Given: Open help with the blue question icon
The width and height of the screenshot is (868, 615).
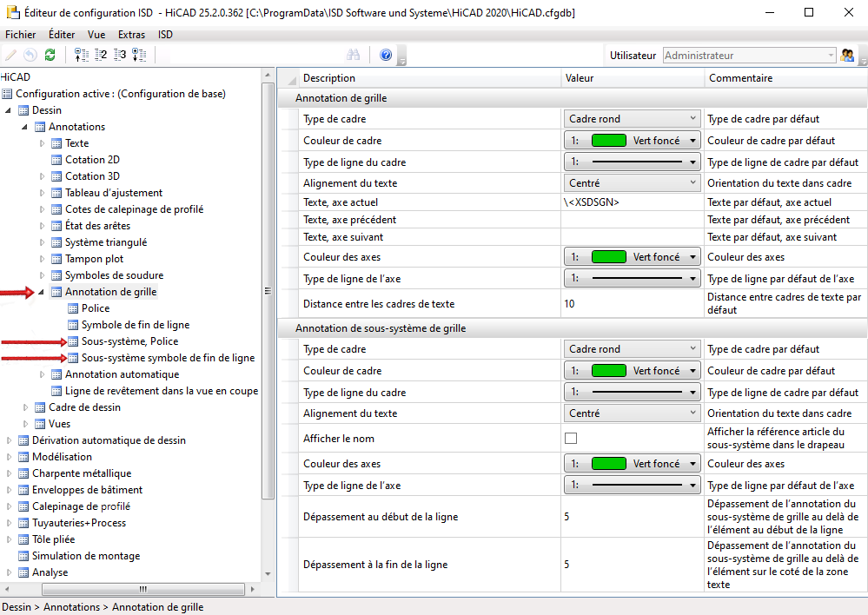Looking at the screenshot, I should (386, 55).
